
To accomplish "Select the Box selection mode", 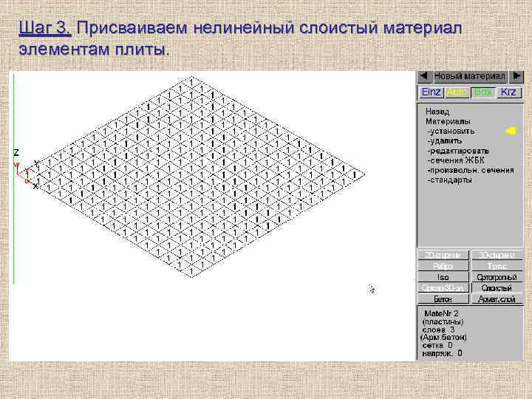I will [482, 92].
